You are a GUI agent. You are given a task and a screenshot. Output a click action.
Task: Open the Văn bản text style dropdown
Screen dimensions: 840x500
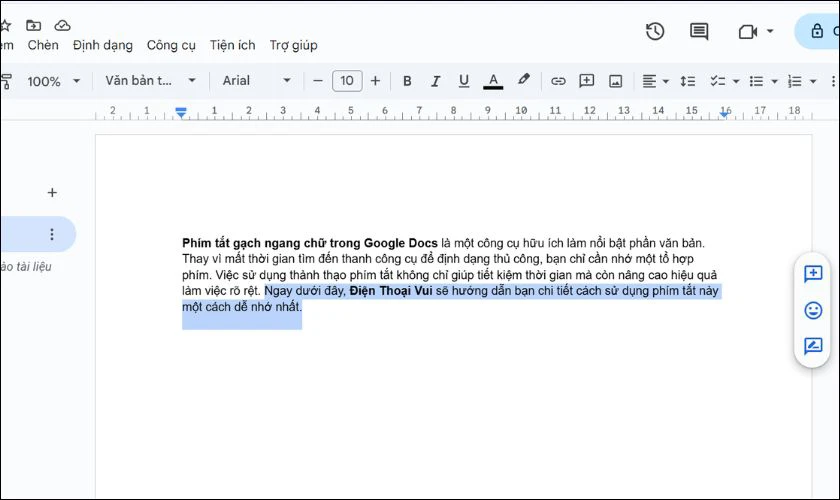click(150, 81)
